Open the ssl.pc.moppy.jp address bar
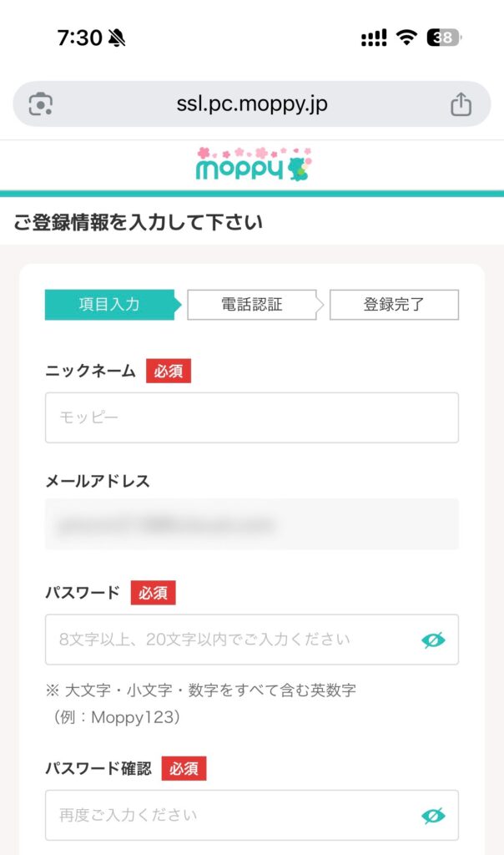 click(x=251, y=104)
